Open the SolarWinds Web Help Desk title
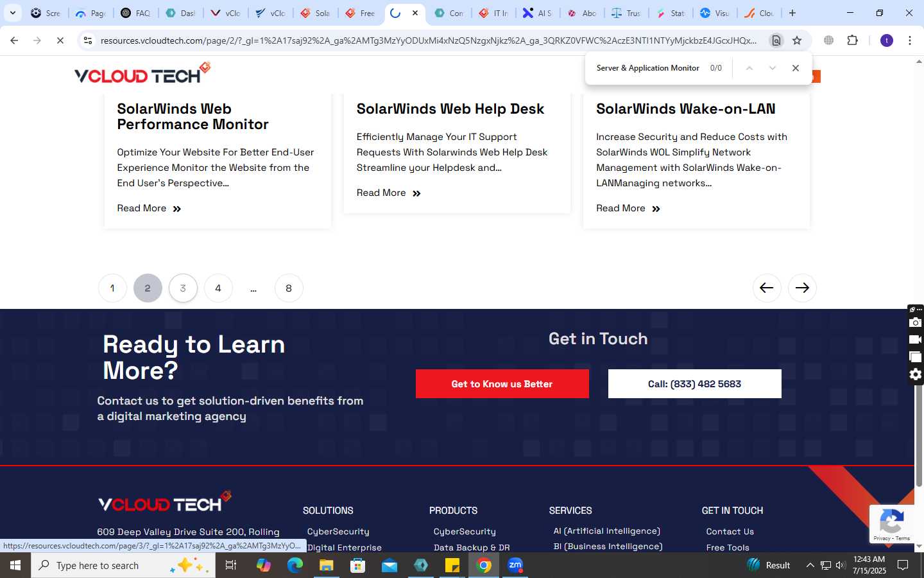Image resolution: width=924 pixels, height=578 pixels. [450, 109]
